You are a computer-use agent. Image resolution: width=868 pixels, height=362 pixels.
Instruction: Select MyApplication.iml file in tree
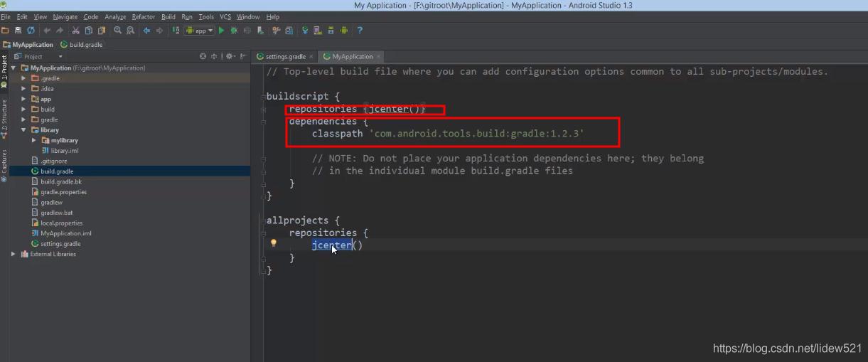pyautogui.click(x=61, y=233)
